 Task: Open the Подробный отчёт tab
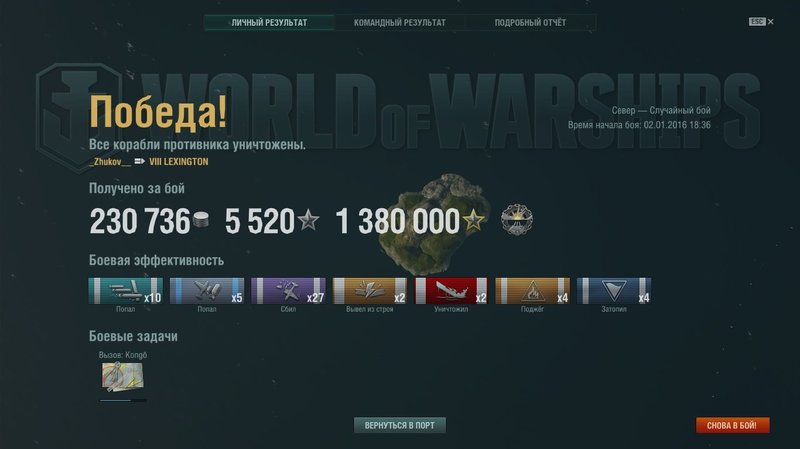[x=530, y=22]
